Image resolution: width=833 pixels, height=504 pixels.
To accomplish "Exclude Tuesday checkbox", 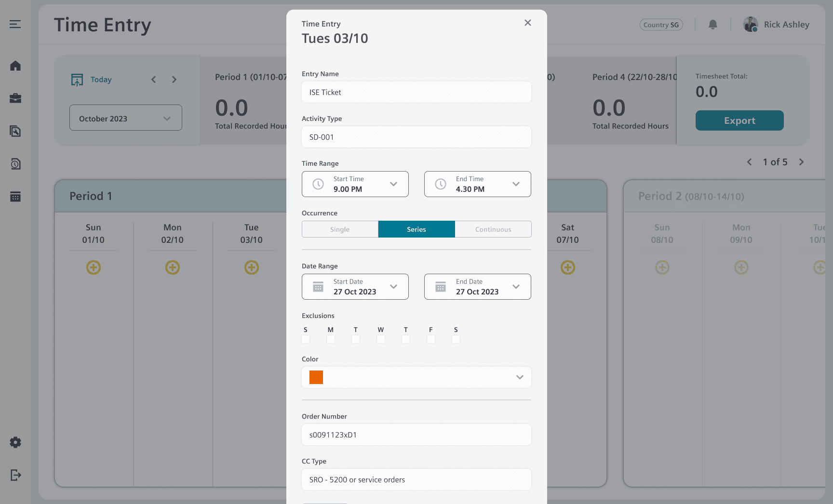I will (x=356, y=339).
